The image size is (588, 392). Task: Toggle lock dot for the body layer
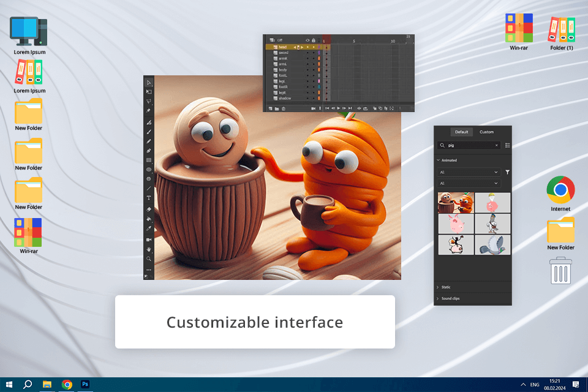pyautogui.click(x=314, y=70)
